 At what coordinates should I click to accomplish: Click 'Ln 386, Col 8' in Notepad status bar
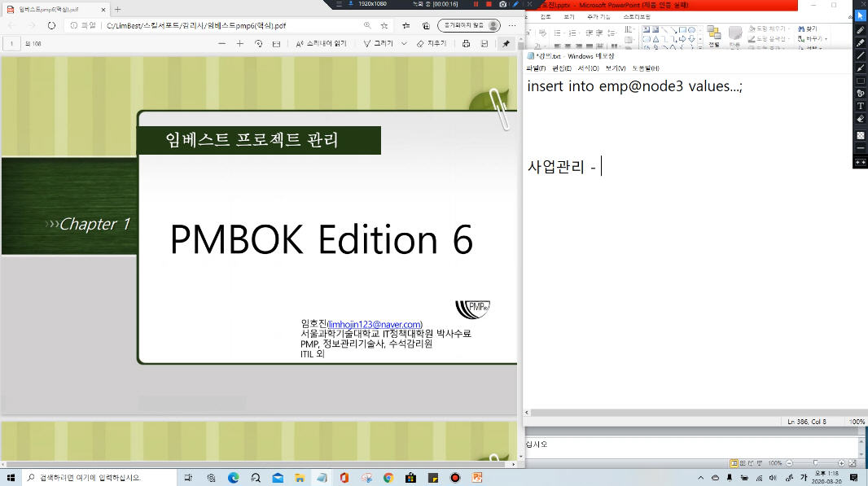(807, 422)
